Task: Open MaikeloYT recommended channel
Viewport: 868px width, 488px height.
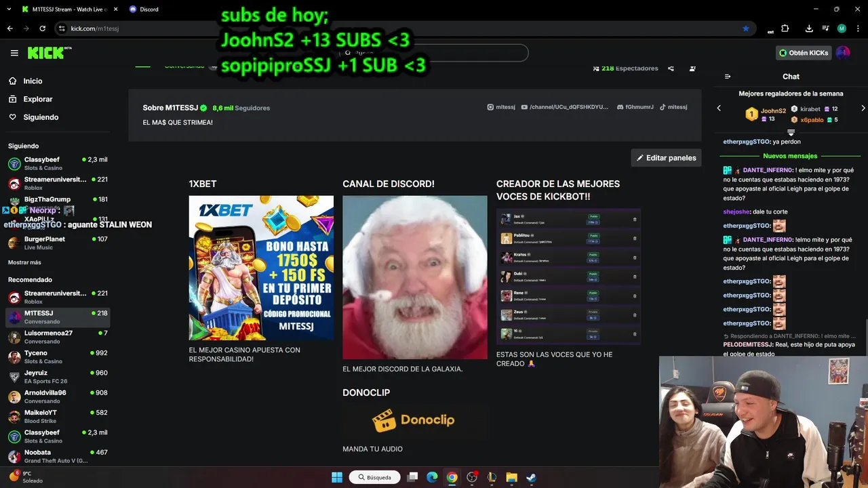Action: click(58, 416)
